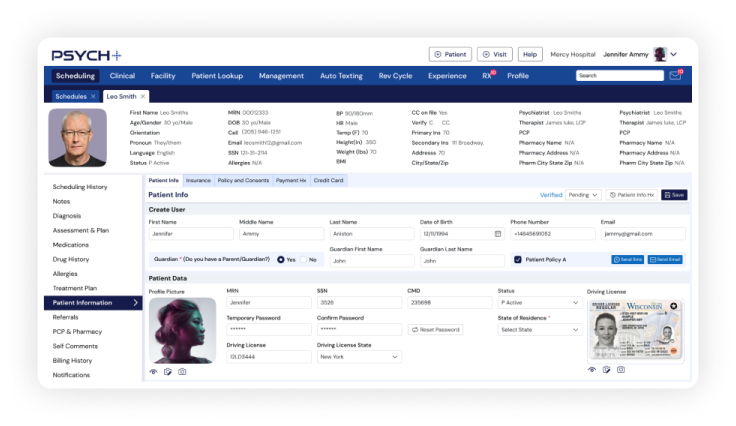Open the Pending verification dropdown
This screenshot has width=736, height=426.
[x=582, y=195]
